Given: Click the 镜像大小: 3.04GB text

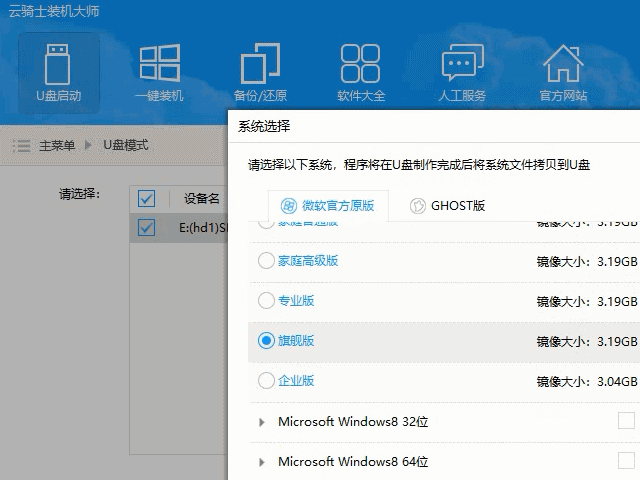Looking at the screenshot, I should 587,382.
